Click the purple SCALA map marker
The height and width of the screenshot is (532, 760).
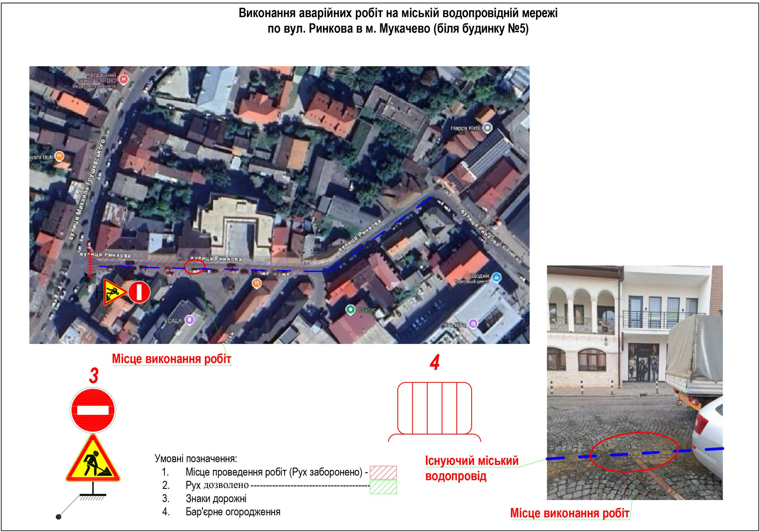tap(190, 320)
